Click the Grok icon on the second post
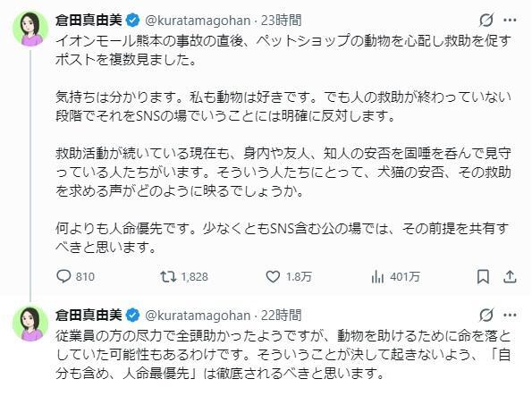The height and width of the screenshot is (396, 532). coord(486,316)
